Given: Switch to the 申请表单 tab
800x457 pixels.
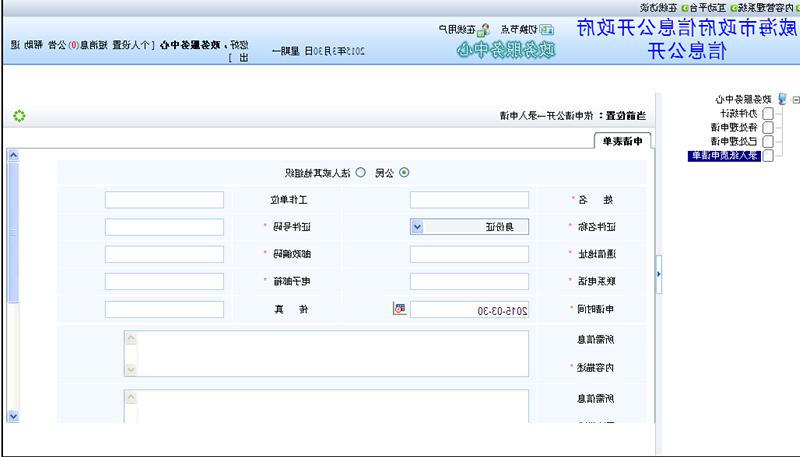Looking at the screenshot, I should coord(622,141).
